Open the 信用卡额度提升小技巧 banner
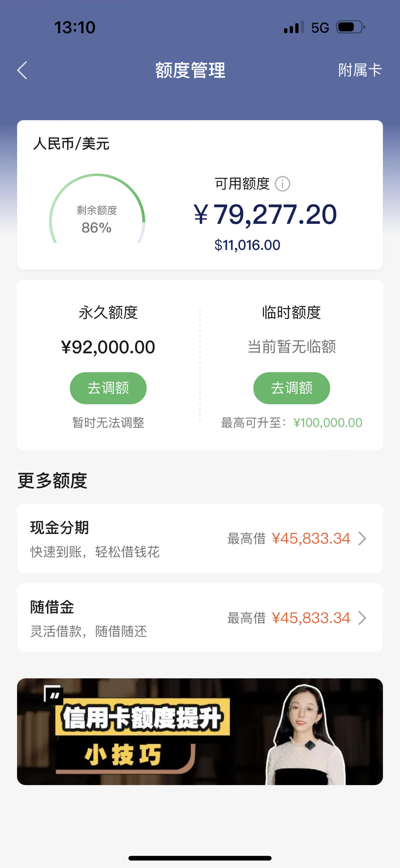The width and height of the screenshot is (400, 868). tap(200, 732)
